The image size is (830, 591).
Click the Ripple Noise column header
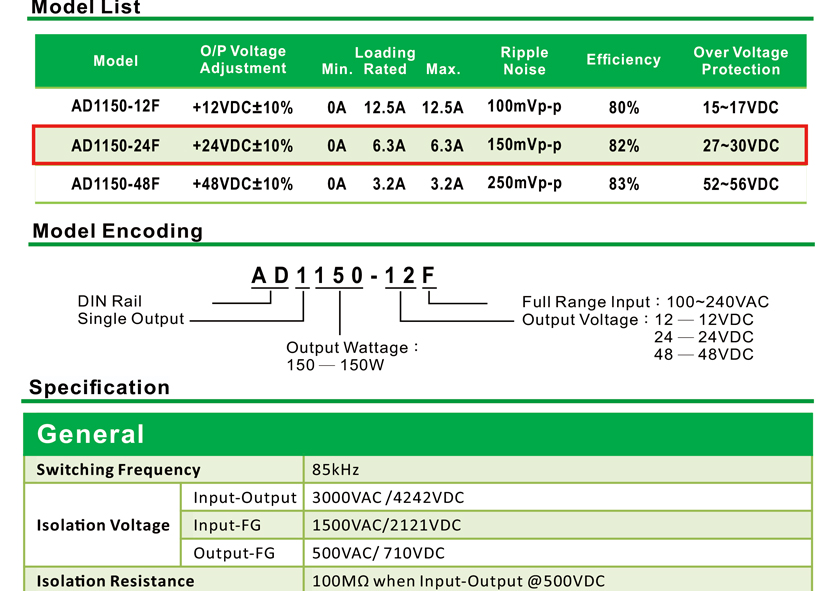tap(524, 61)
